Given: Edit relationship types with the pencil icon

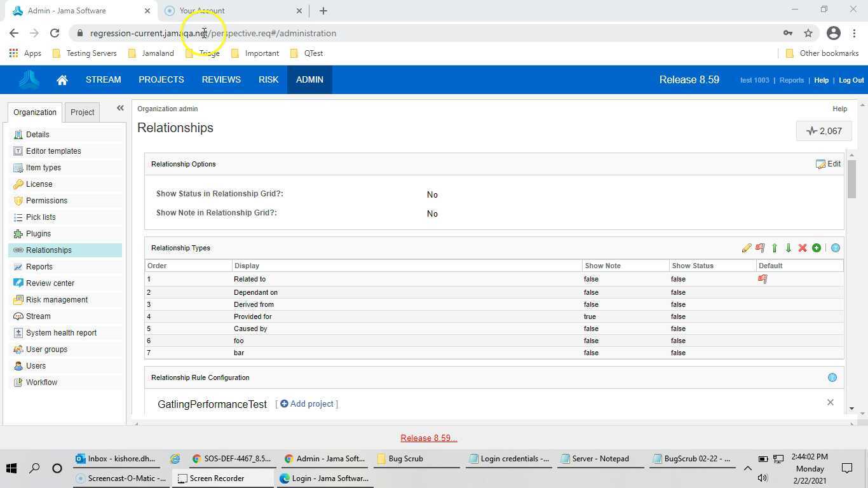Looking at the screenshot, I should tap(747, 248).
